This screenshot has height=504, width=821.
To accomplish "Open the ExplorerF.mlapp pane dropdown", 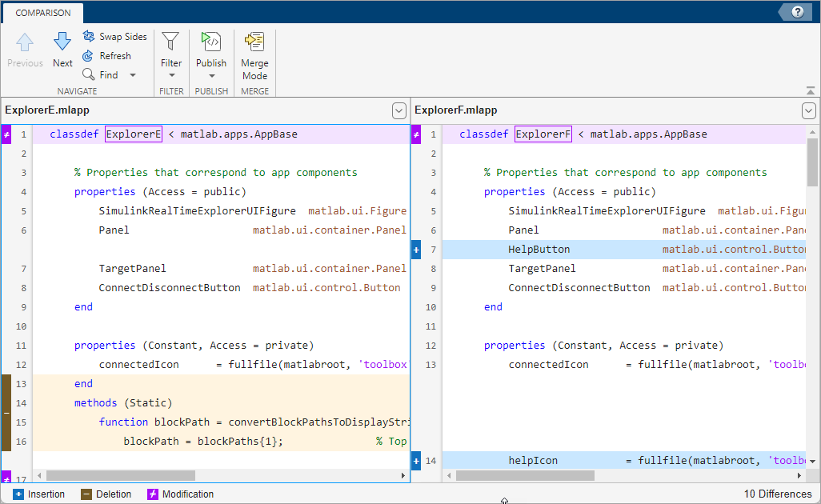I will (x=809, y=111).
